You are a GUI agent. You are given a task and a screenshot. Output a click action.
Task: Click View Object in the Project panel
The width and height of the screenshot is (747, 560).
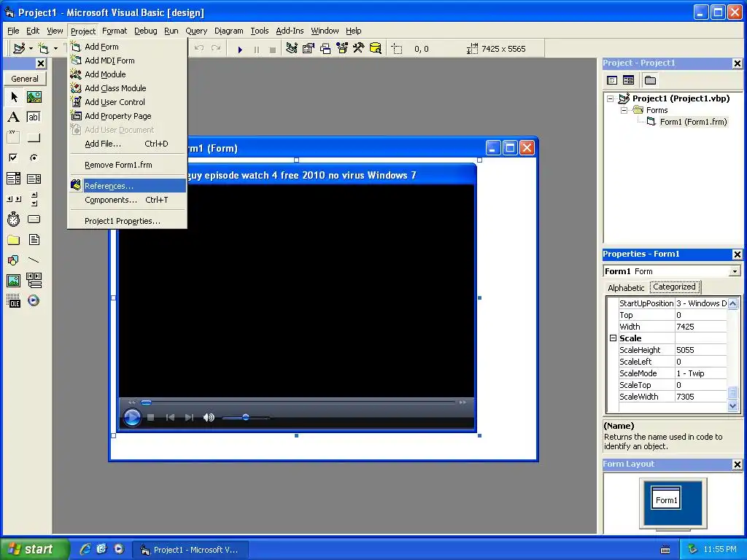[628, 80]
